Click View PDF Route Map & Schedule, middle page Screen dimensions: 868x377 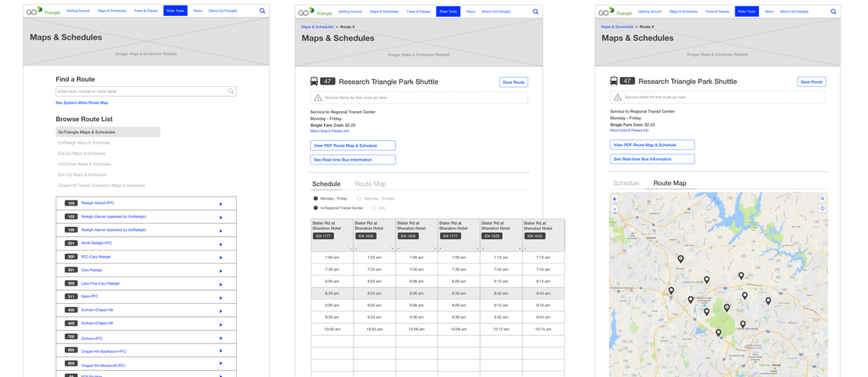[x=353, y=145]
